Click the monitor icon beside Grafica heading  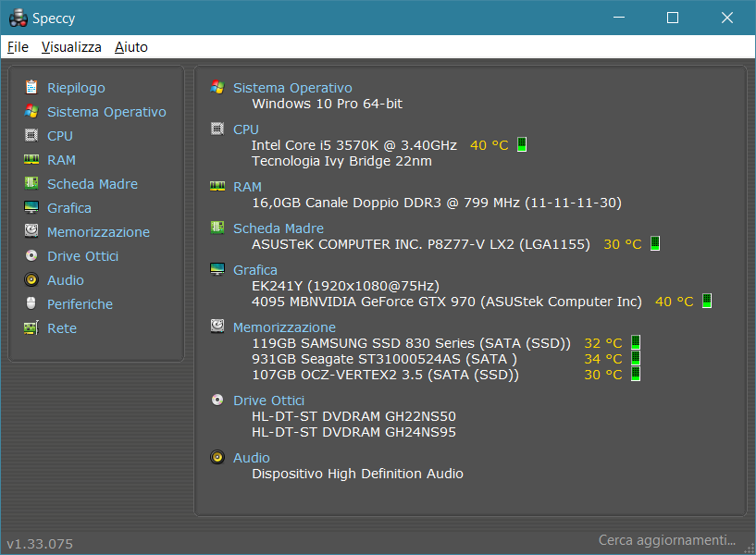point(217,269)
